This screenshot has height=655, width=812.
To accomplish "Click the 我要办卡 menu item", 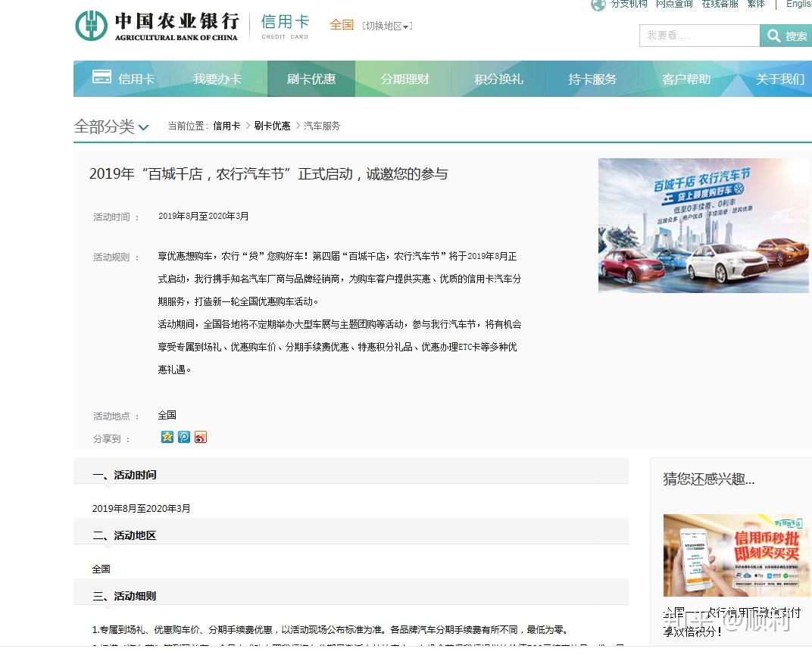I will coord(217,79).
